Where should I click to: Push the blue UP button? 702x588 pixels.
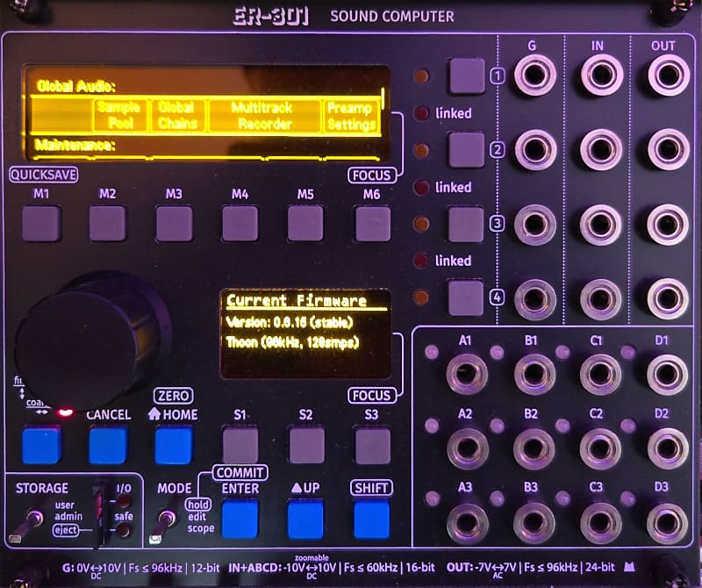305,520
